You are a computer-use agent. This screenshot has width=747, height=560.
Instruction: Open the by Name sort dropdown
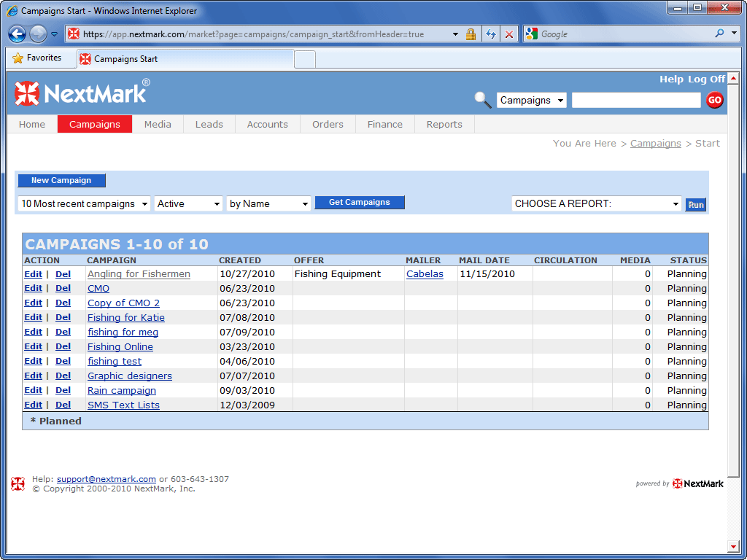(268, 204)
